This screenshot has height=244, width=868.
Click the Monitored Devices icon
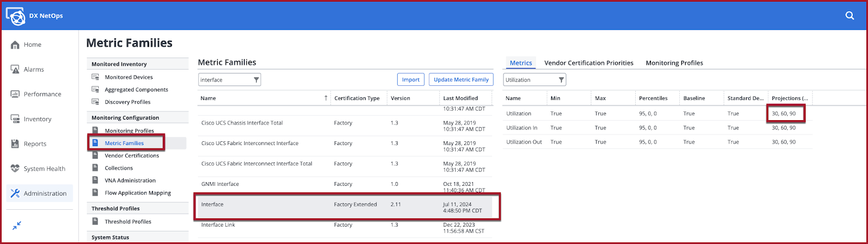pos(95,77)
